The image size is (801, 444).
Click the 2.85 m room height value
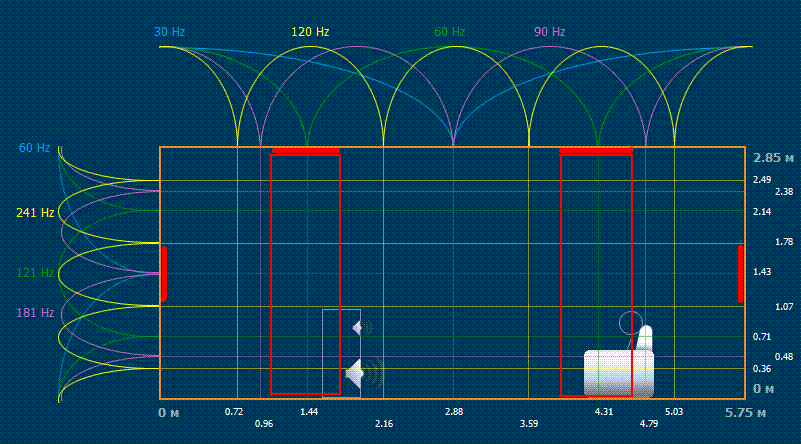tap(774, 158)
